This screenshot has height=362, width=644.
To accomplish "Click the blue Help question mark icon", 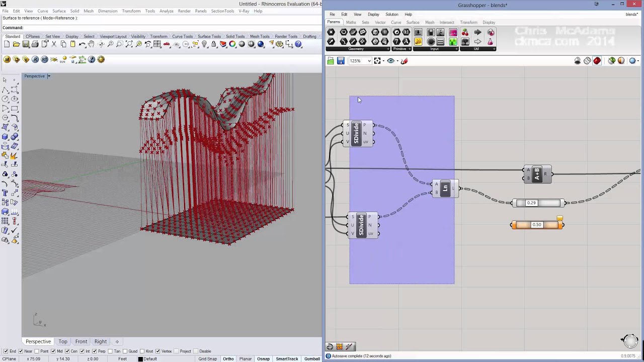I will 298,44.
